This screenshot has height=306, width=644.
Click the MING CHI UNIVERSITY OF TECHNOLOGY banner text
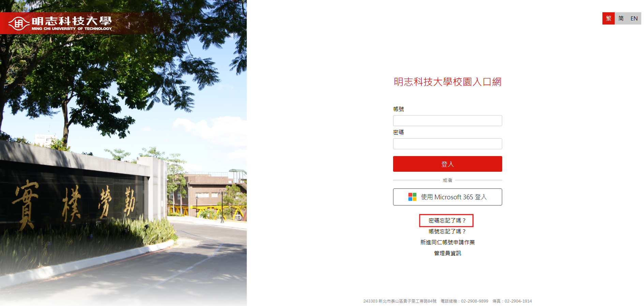tap(72, 29)
